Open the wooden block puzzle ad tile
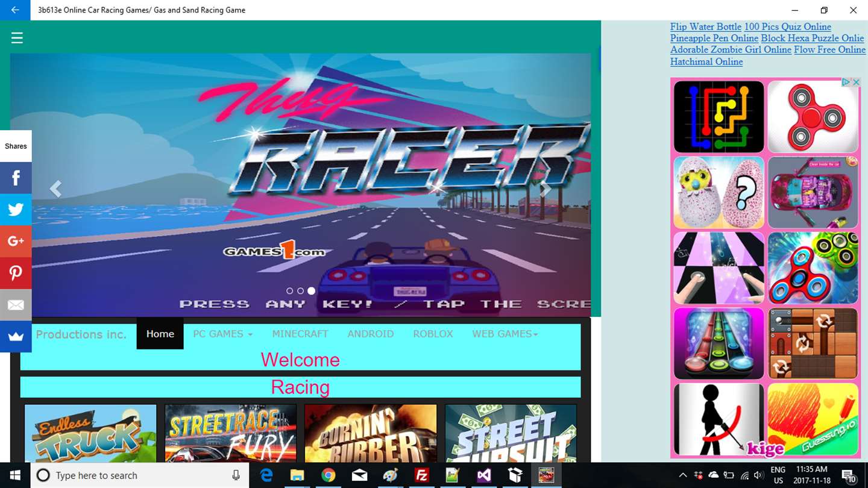Image resolution: width=868 pixels, height=488 pixels. 813,343
